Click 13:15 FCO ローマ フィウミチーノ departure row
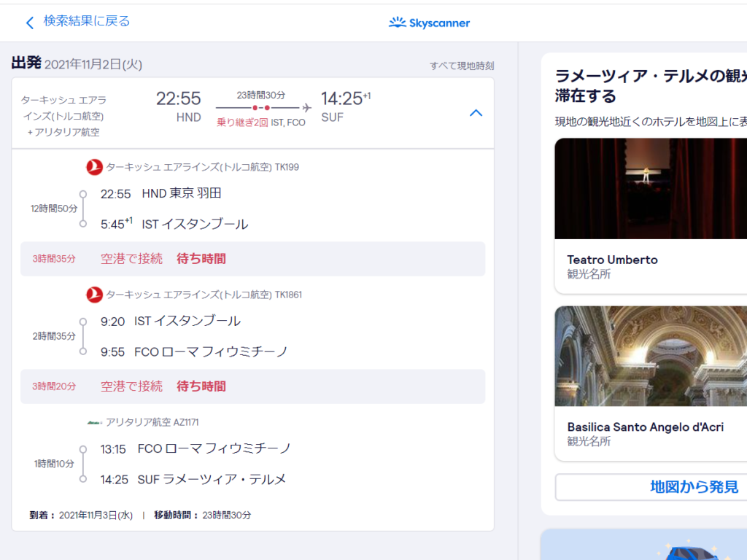Screen dimensions: 747x560 pyautogui.click(x=196, y=448)
